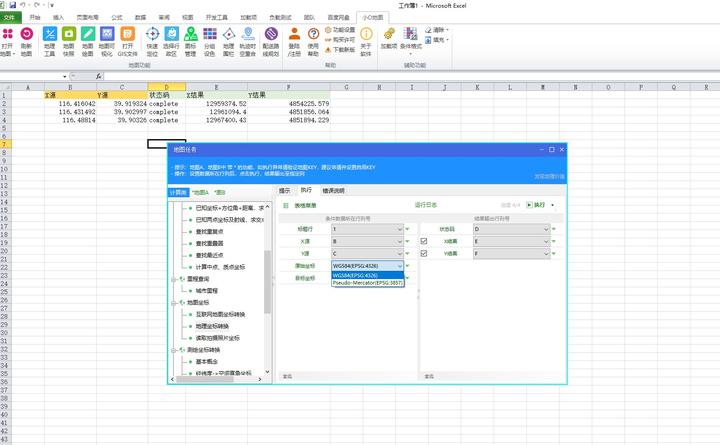Open the 标题行 combo box

click(x=367, y=229)
